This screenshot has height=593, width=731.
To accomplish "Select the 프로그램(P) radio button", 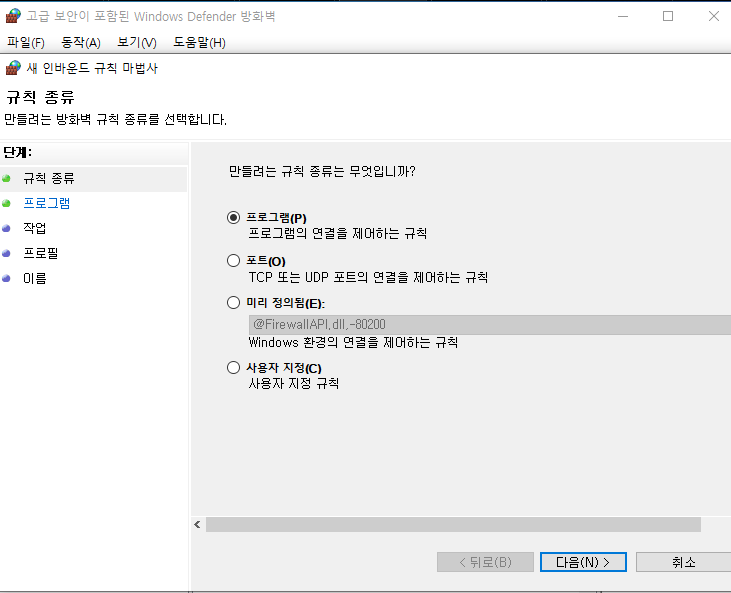I will click(x=234, y=218).
